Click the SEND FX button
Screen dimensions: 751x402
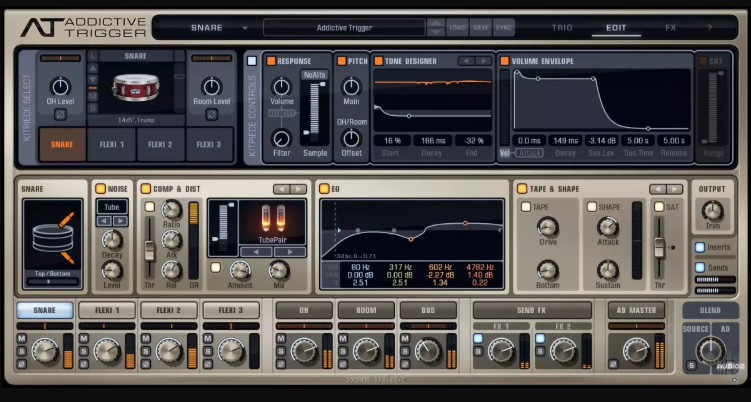(x=532, y=310)
